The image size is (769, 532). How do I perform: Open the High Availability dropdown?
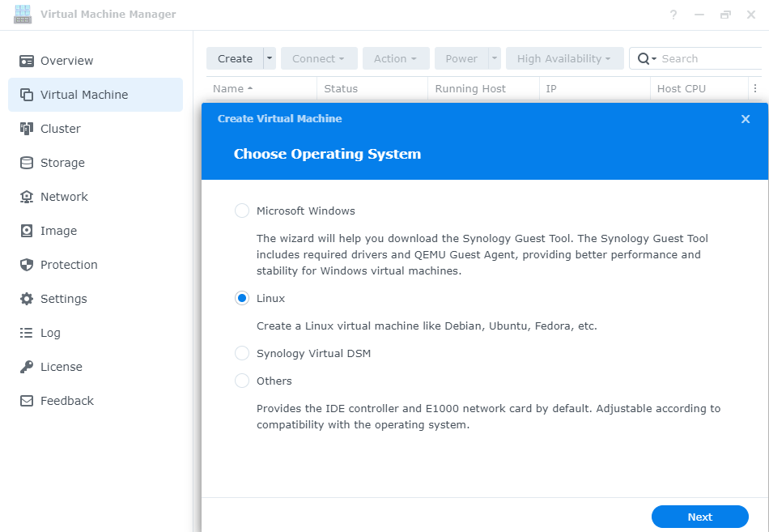564,58
